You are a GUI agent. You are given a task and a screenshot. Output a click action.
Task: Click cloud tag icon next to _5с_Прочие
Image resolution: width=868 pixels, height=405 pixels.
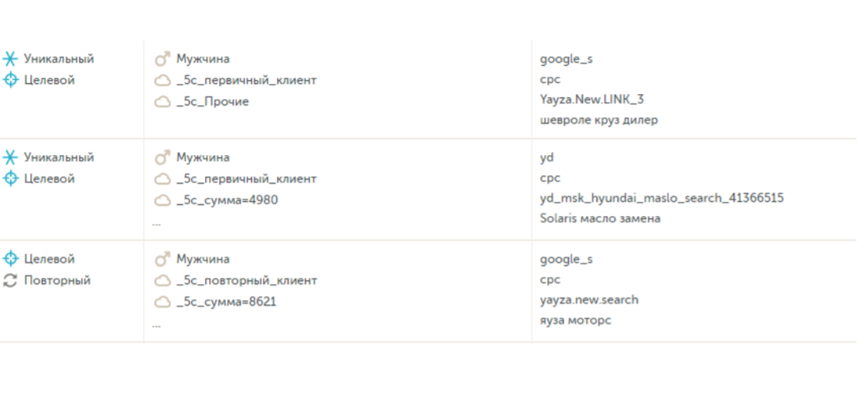162,102
